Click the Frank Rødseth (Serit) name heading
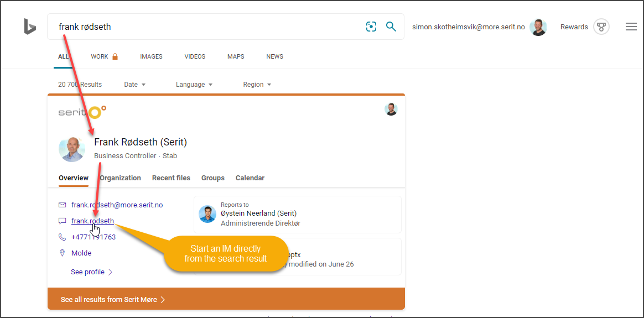 (x=141, y=142)
